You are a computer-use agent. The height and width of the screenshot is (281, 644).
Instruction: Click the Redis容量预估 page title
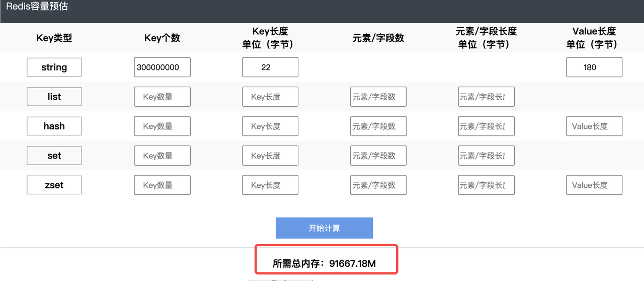[x=37, y=7]
